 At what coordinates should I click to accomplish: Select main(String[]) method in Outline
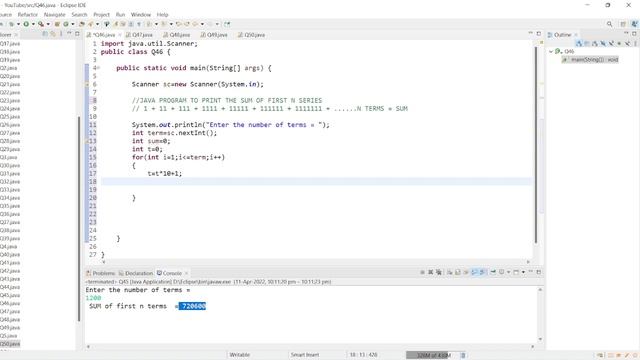590,60
